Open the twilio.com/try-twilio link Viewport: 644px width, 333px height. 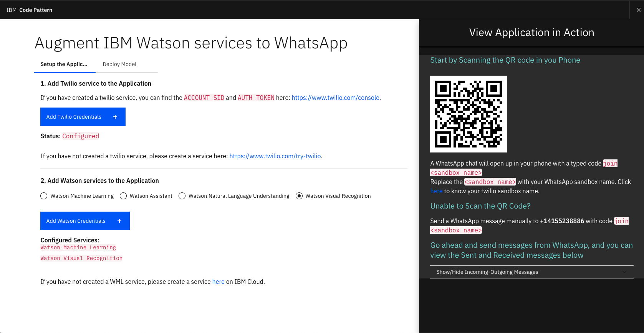point(275,156)
